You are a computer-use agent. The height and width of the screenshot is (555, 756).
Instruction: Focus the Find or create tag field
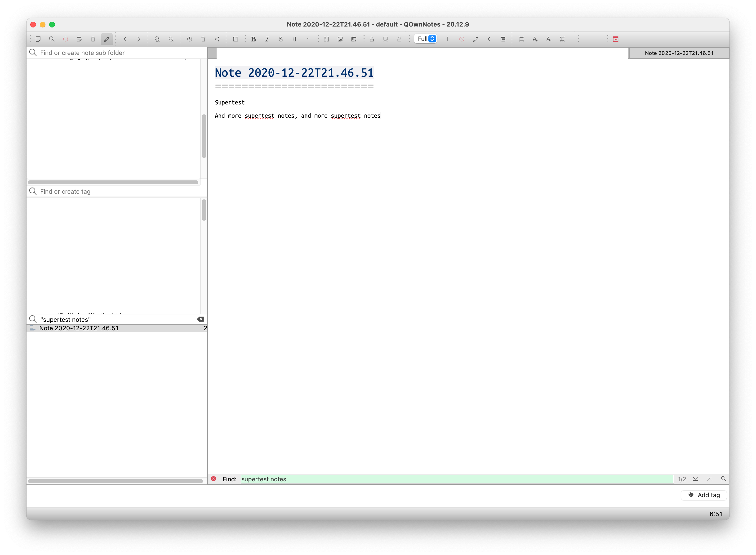click(x=117, y=192)
